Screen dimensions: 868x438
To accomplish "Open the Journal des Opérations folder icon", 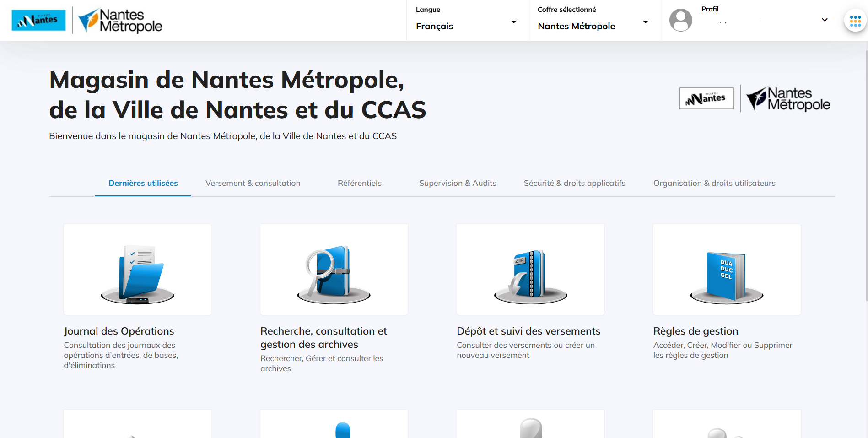I will (x=138, y=275).
